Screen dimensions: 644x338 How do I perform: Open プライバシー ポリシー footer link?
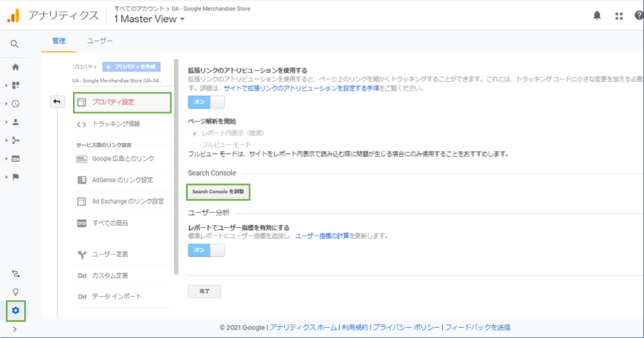click(x=406, y=327)
